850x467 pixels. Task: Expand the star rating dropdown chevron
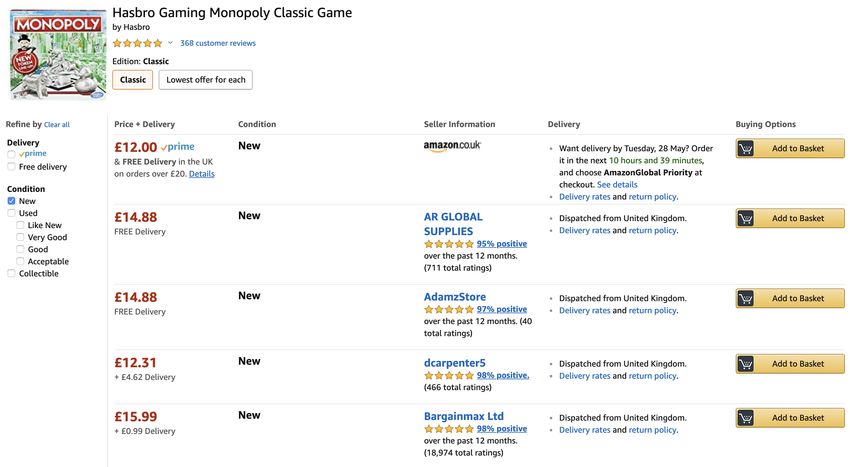[x=170, y=43]
